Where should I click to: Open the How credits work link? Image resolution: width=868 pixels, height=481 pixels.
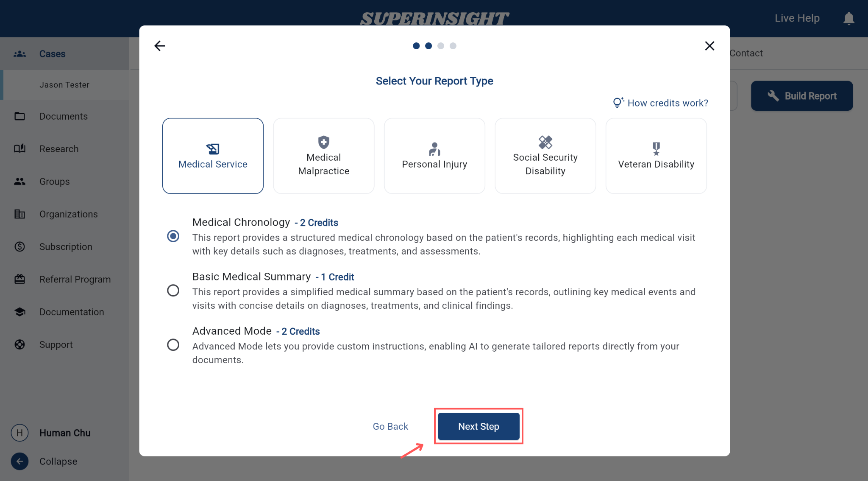click(x=668, y=103)
